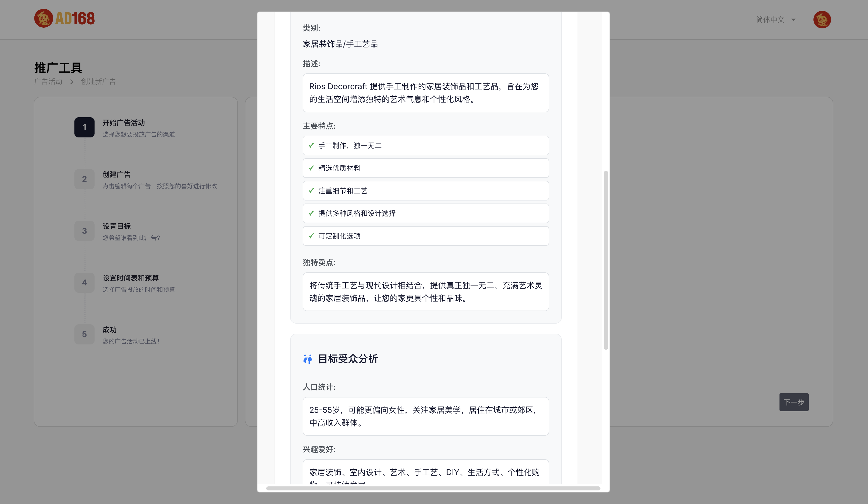Open the 简体中文 language dropdown
This screenshot has height=504, width=868.
776,20
